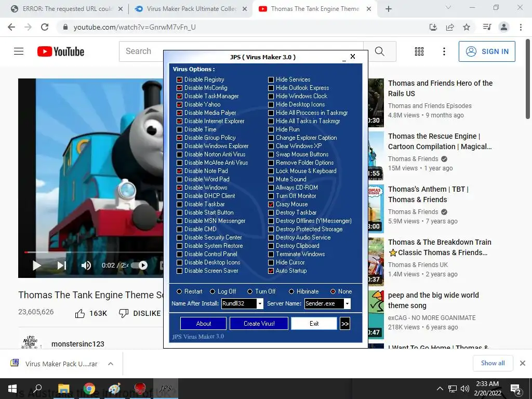
Task: Enable Disable Windows Explorer checkbox
Action: click(x=179, y=146)
